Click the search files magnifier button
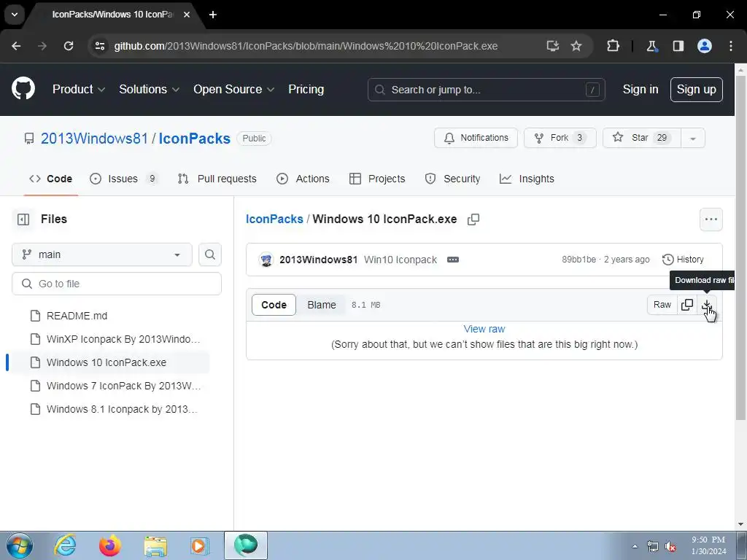The width and height of the screenshot is (747, 560). pyautogui.click(x=209, y=254)
